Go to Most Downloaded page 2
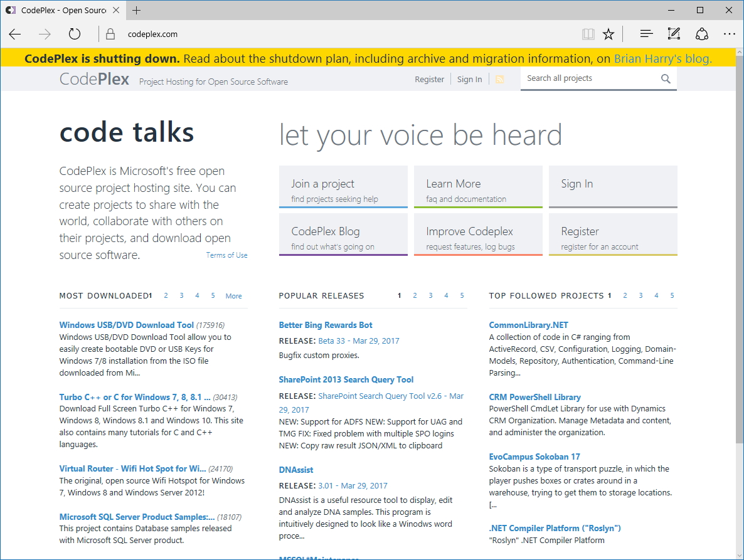 click(166, 295)
